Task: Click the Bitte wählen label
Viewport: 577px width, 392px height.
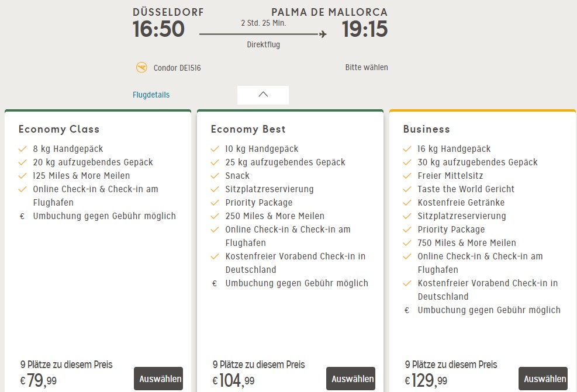Action: point(367,67)
